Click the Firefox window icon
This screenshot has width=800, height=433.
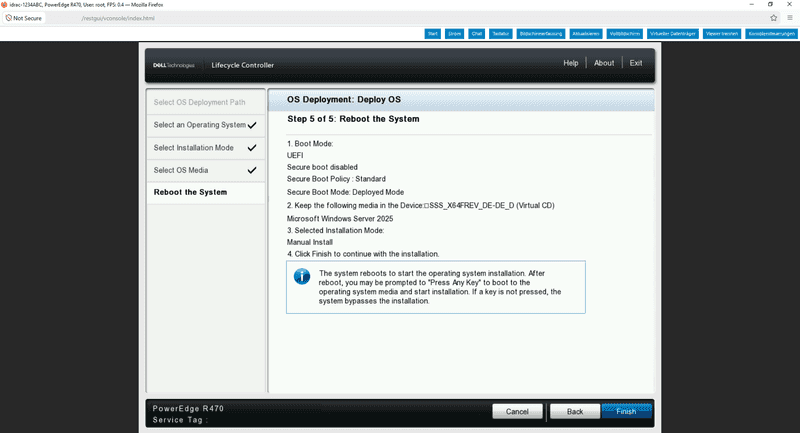click(4, 5)
